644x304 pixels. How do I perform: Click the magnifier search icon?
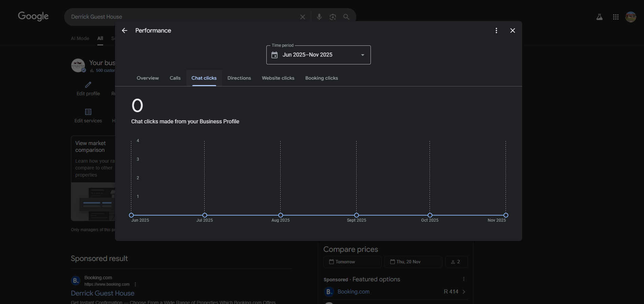point(346,17)
